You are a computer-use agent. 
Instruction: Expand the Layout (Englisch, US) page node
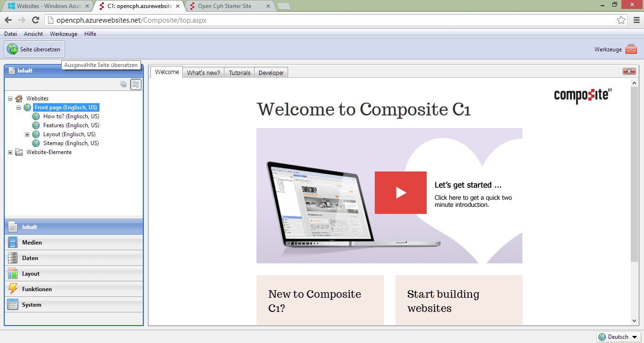[x=27, y=135]
